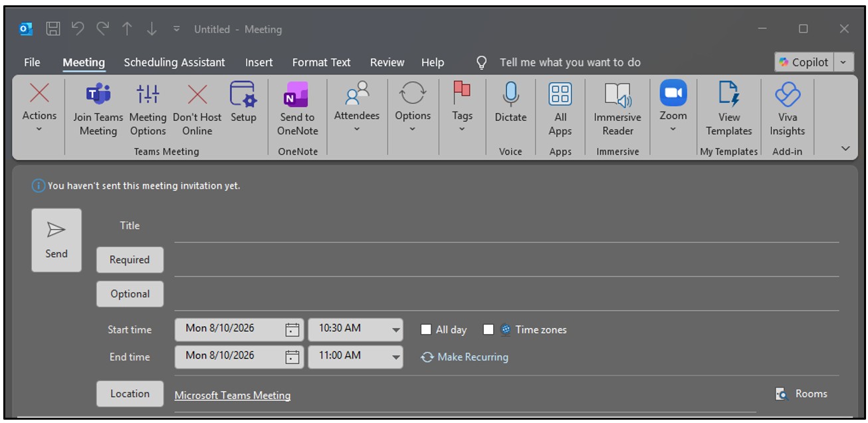This screenshot has height=423, width=868.
Task: Click the end date Mon 8/10/2026 field
Action: [229, 357]
